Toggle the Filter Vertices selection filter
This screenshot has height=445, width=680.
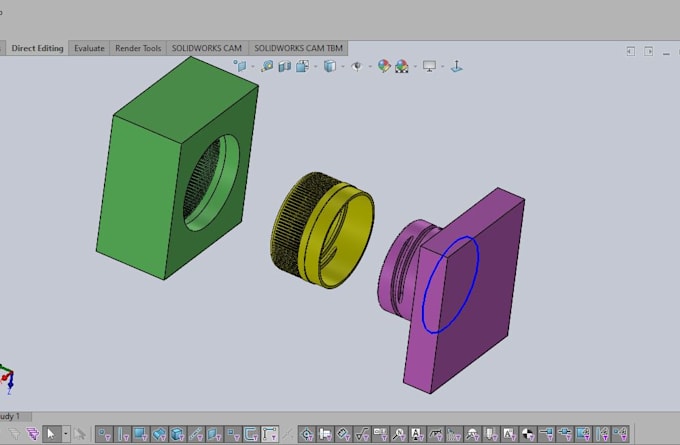(x=104, y=433)
